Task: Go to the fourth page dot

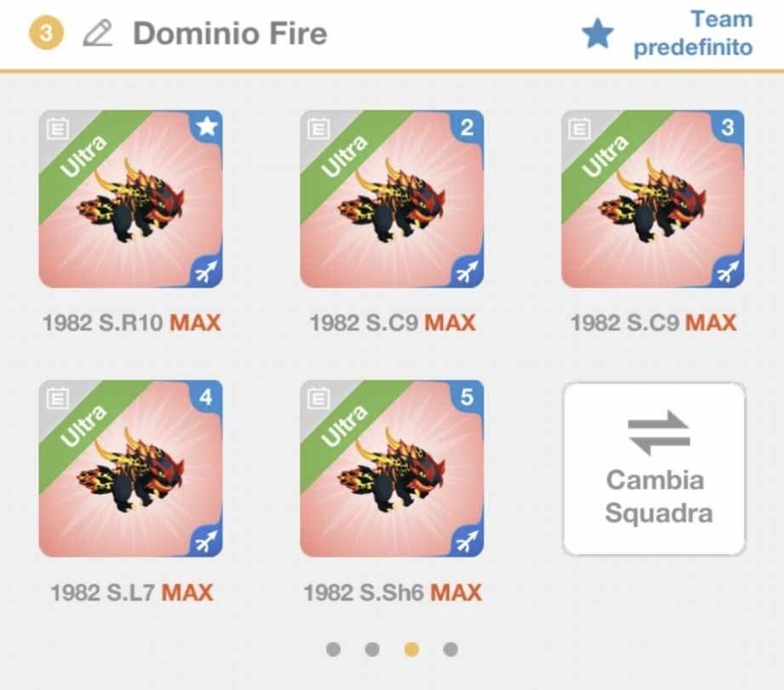Action: pyautogui.click(x=451, y=649)
